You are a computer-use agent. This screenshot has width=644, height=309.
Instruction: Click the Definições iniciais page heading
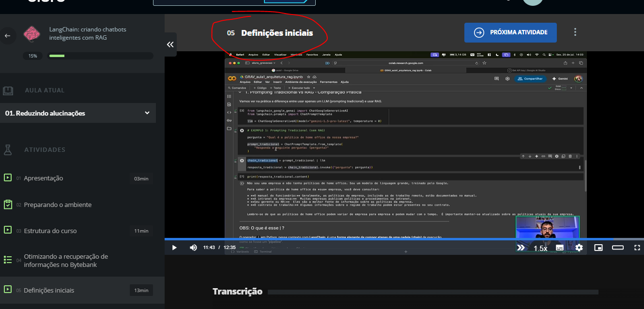click(277, 33)
